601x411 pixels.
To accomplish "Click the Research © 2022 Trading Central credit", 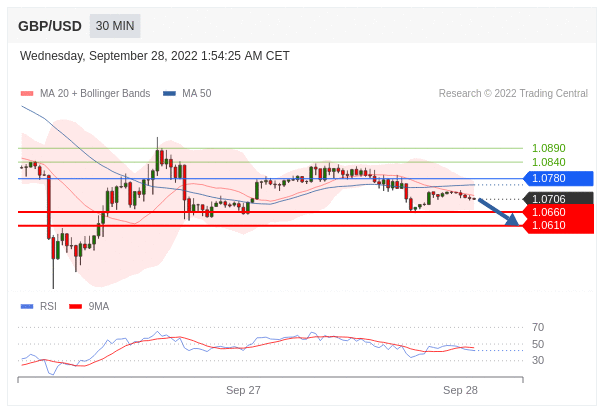I will pos(513,94).
